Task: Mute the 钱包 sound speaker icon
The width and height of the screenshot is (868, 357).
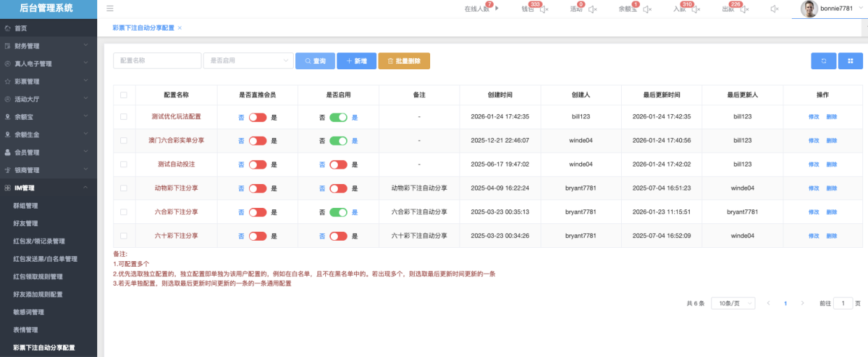Action: click(544, 9)
